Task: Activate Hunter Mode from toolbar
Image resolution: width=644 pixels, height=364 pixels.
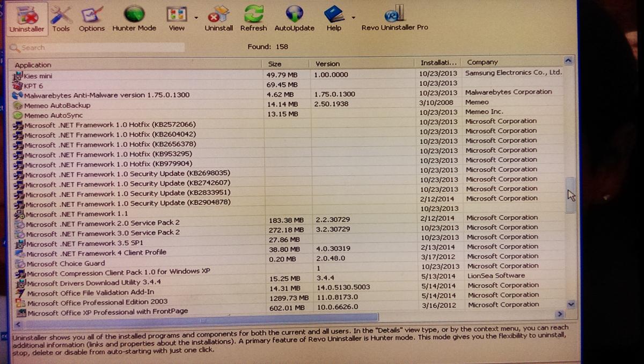Action: 134,19
